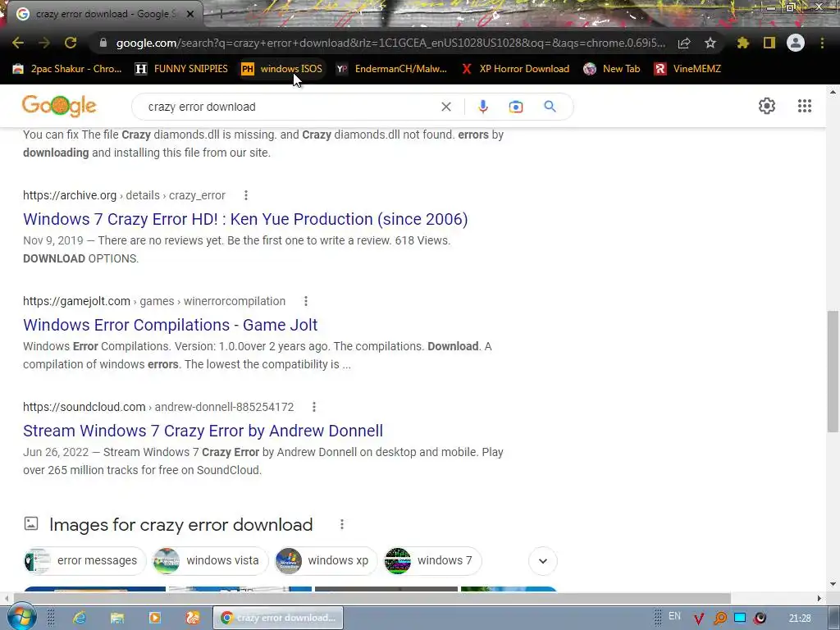Open the Windows Start menu
Screen dimensions: 840x630
(x=21, y=617)
